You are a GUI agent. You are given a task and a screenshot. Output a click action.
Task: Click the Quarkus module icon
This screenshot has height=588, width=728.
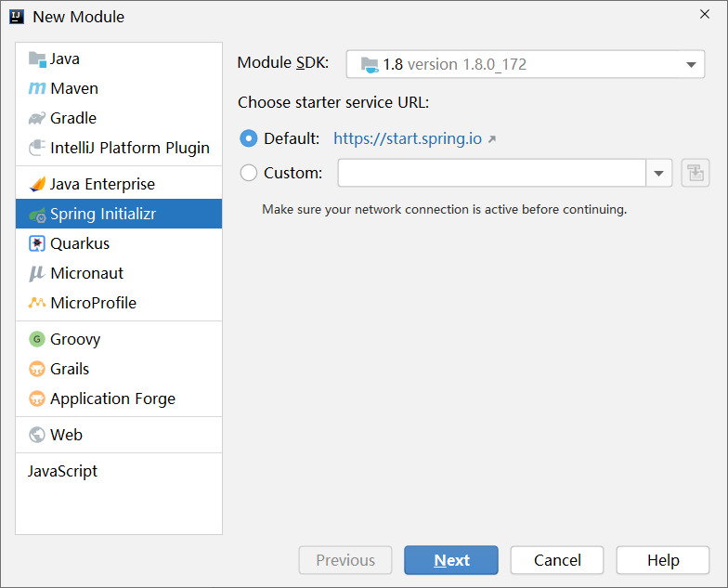37,243
